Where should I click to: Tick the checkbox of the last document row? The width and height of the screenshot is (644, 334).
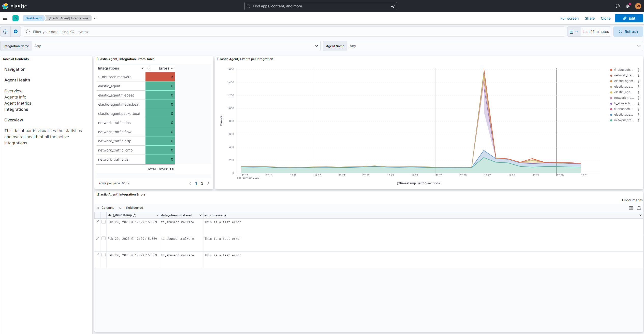pos(104,255)
